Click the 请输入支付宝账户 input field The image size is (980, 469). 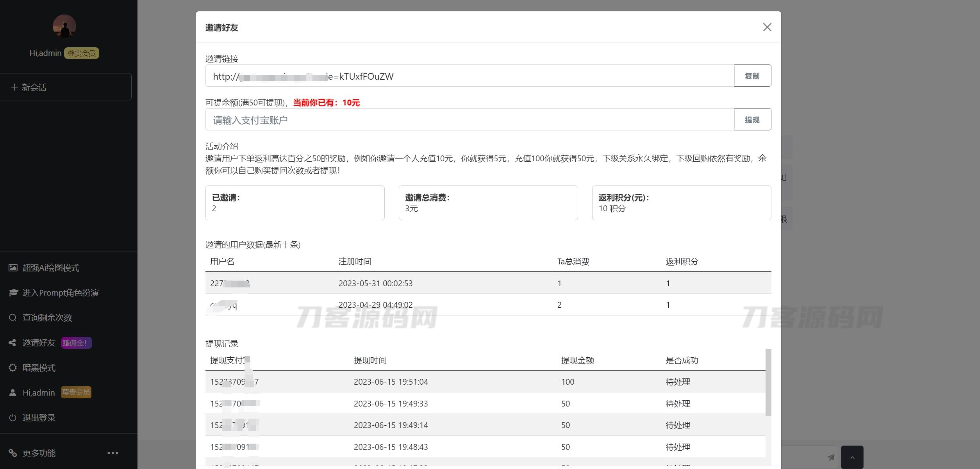point(469,120)
